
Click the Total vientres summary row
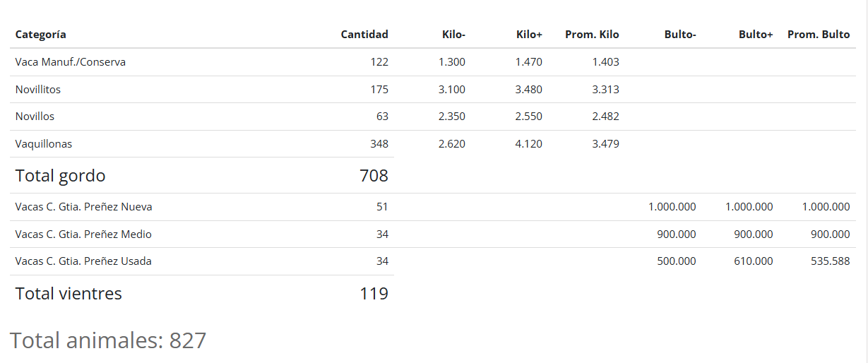pyautogui.click(x=202, y=293)
